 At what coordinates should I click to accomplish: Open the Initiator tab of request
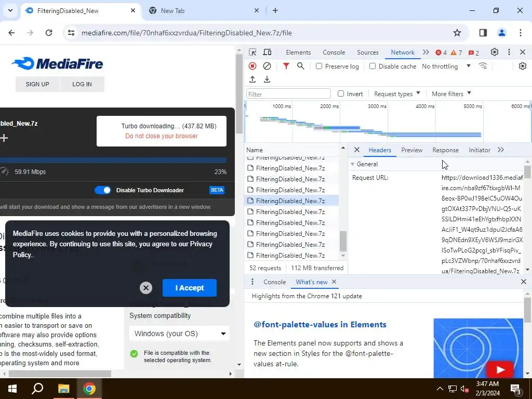click(x=480, y=150)
